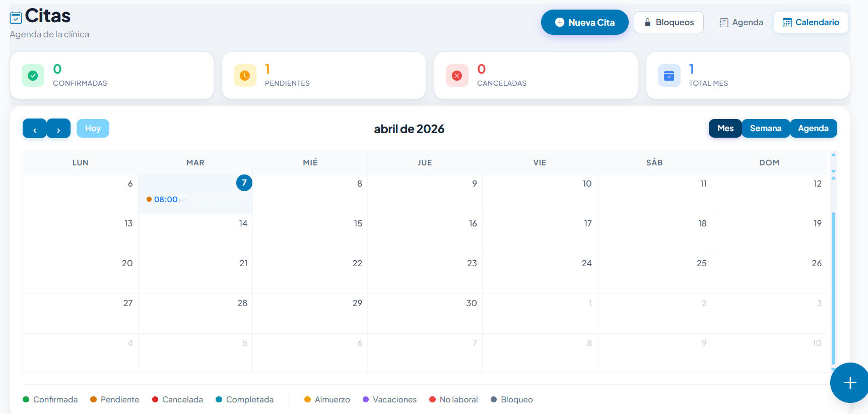
Task: Click the Vacaciones purple legend dot
Action: coord(366,399)
